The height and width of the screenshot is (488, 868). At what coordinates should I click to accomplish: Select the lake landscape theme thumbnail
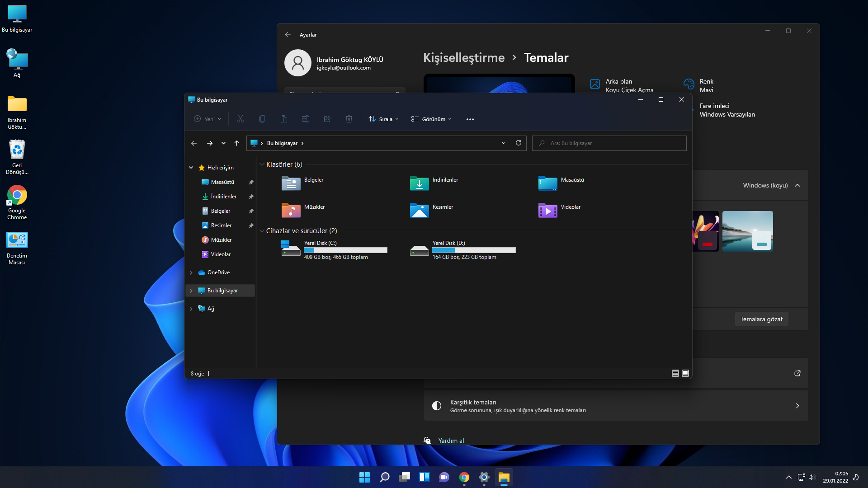tap(747, 231)
